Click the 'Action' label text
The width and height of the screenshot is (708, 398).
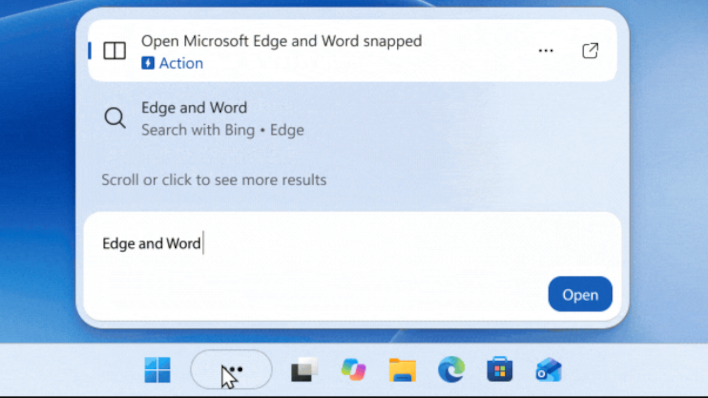[x=181, y=63]
